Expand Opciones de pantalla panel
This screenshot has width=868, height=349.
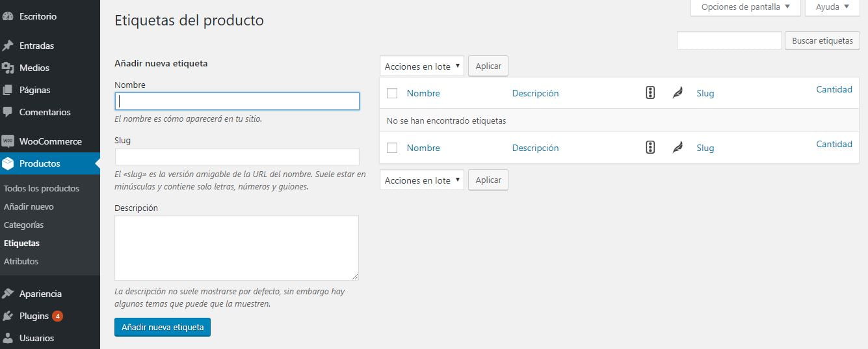(746, 7)
